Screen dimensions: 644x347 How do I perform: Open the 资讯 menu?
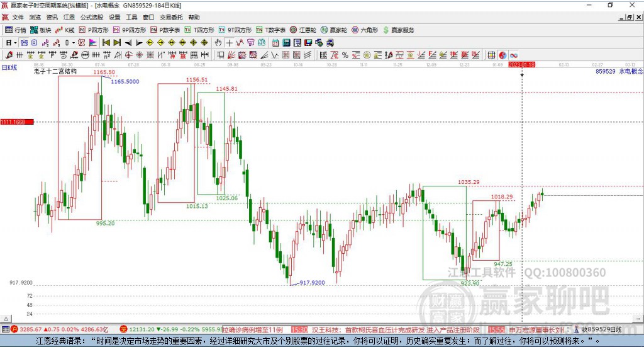pos(52,17)
